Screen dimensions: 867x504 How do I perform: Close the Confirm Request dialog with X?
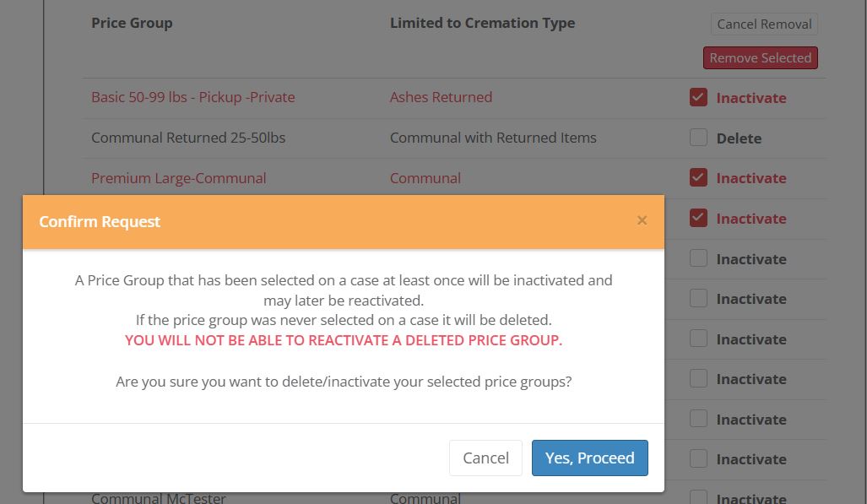click(x=642, y=221)
